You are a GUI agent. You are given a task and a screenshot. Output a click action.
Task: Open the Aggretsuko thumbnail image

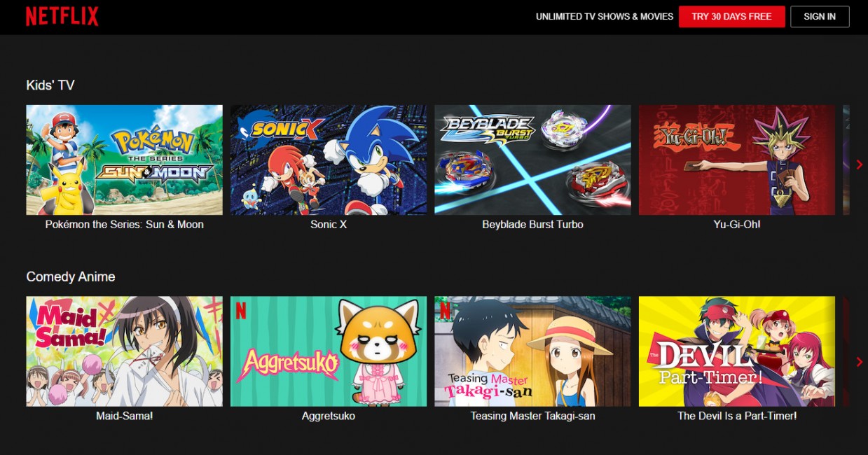point(329,351)
